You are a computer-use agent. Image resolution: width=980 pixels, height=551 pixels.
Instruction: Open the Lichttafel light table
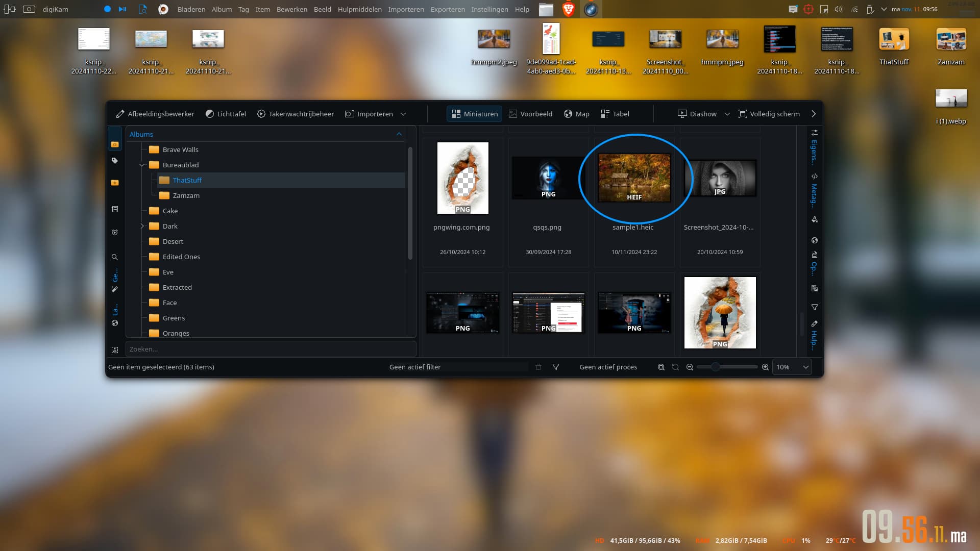(226, 114)
